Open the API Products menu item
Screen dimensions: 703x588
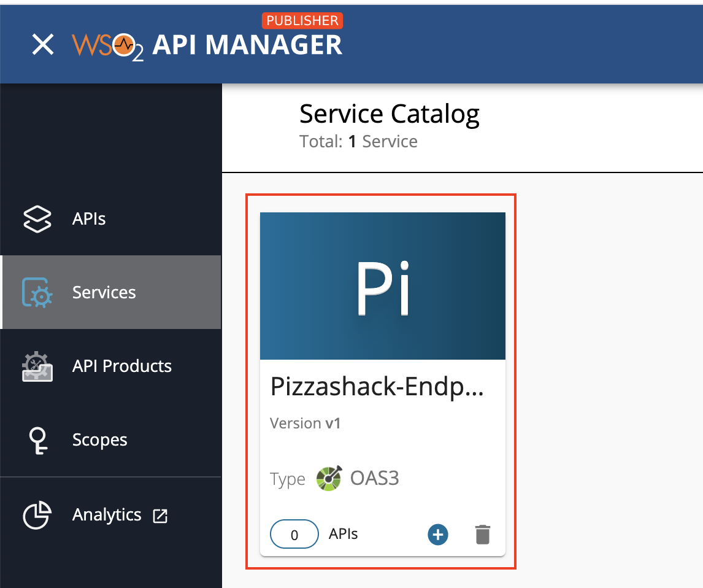[111, 366]
